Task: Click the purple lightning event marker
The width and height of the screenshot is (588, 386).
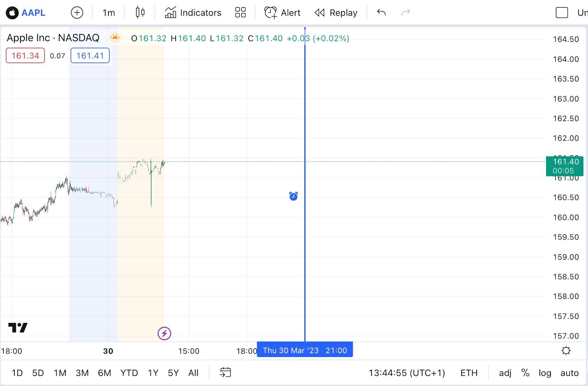Action: tap(164, 333)
